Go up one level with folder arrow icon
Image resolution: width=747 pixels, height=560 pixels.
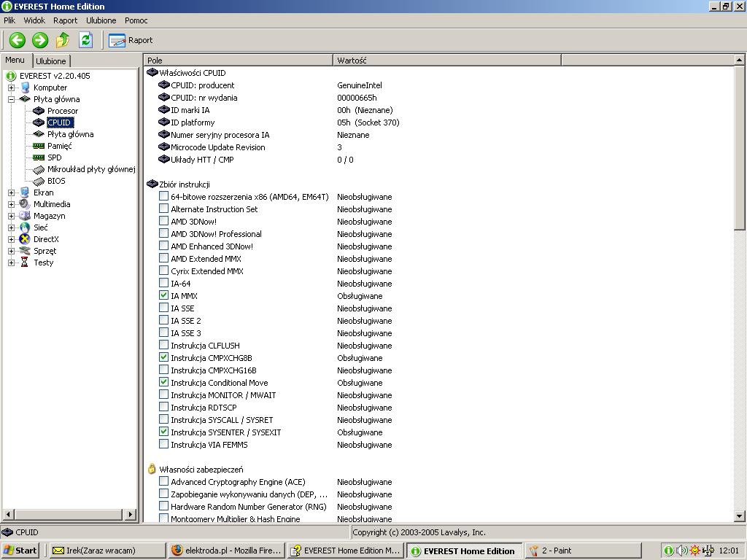63,40
